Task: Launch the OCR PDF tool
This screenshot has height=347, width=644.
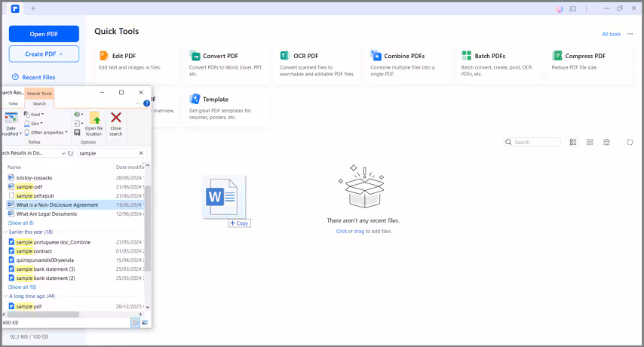Action: [285, 56]
